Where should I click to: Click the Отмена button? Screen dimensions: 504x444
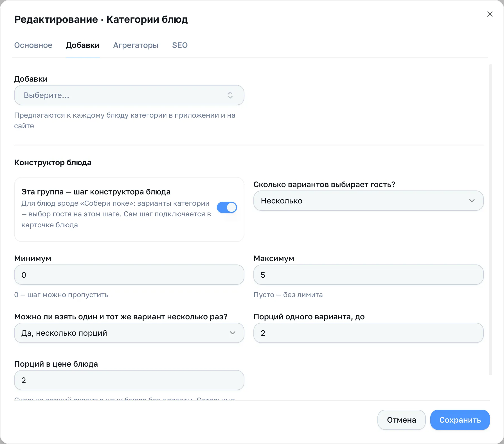[401, 420]
